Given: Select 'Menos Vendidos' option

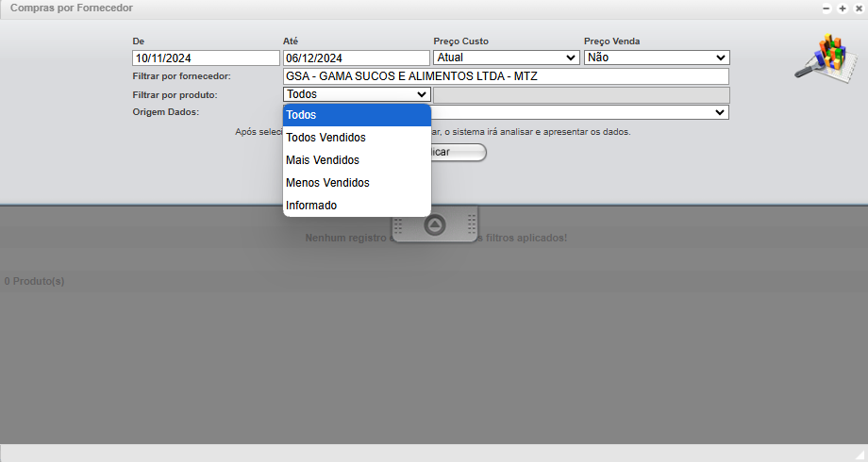Looking at the screenshot, I should 357,183.
